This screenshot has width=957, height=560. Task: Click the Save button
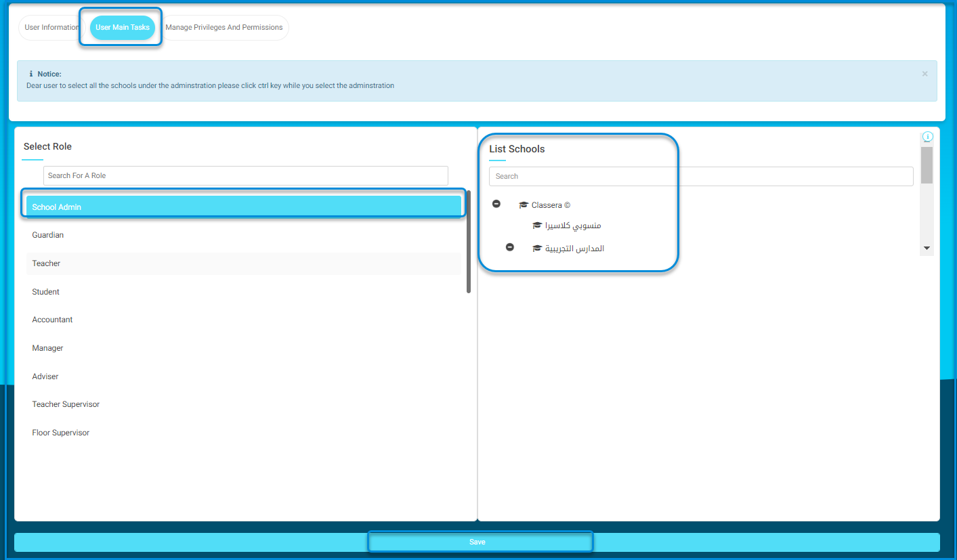click(x=477, y=542)
